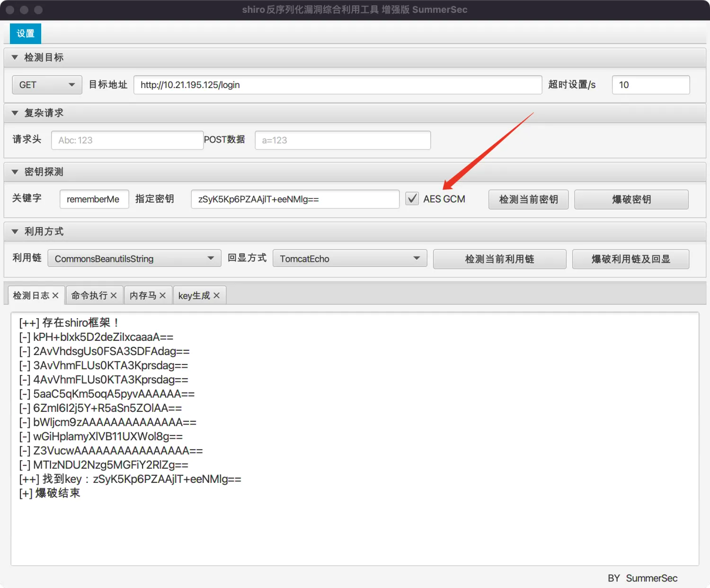The height and width of the screenshot is (588, 710).
Task: Click the 爆破密钥 button
Action: tap(631, 199)
